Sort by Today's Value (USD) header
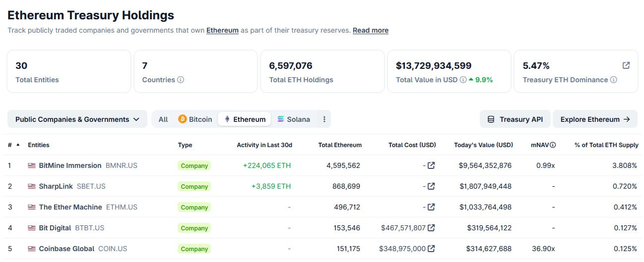Image resolution: width=644 pixels, height=262 pixels. (x=483, y=145)
